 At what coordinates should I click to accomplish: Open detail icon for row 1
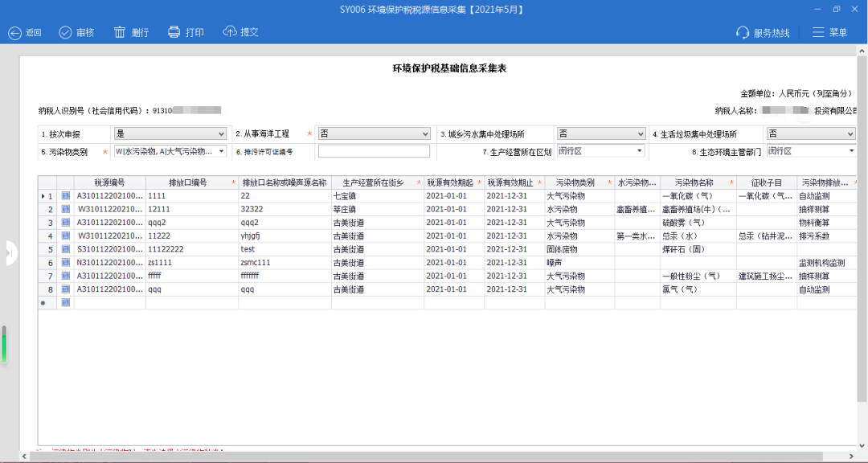[x=65, y=195]
